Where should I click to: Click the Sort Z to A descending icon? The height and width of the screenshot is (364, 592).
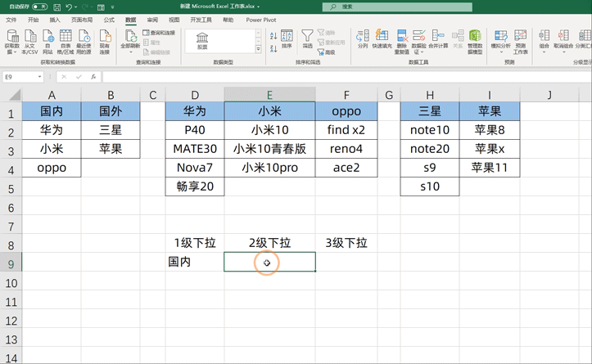273,48
